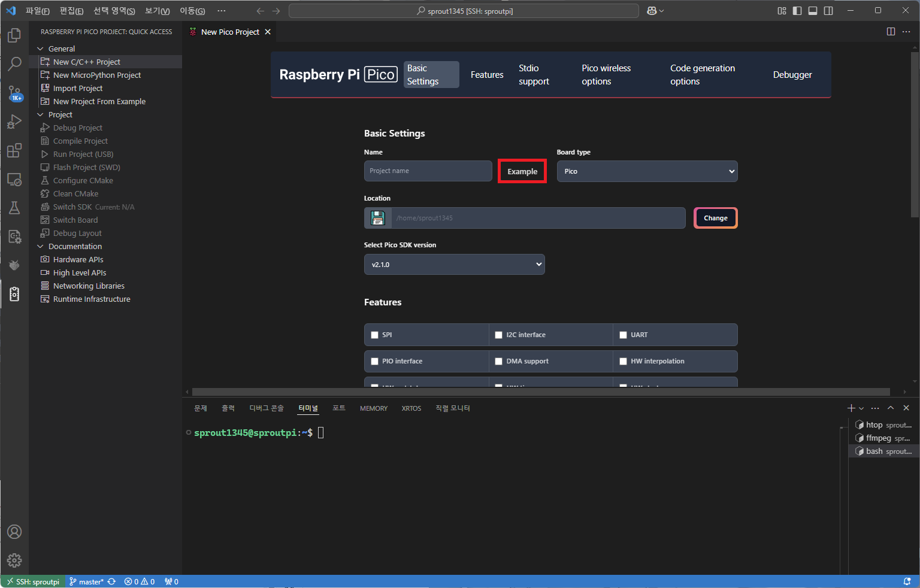920x588 pixels.
Task: Select the ffmpeg terminal entry
Action: tap(883, 438)
